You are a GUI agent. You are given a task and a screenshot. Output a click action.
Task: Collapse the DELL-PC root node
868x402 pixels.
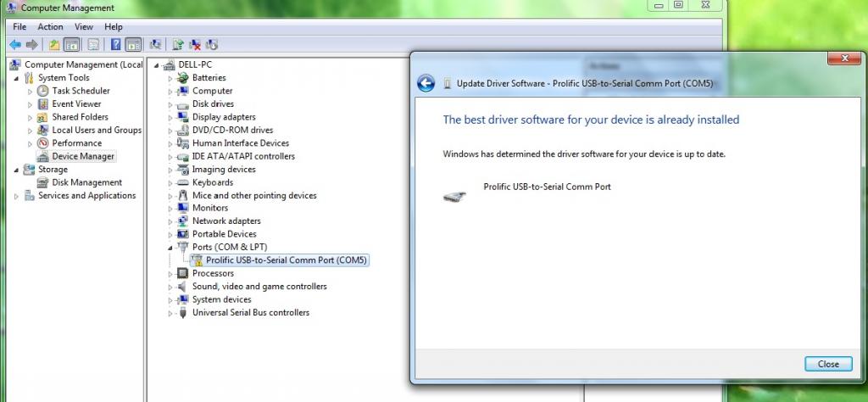[x=157, y=65]
